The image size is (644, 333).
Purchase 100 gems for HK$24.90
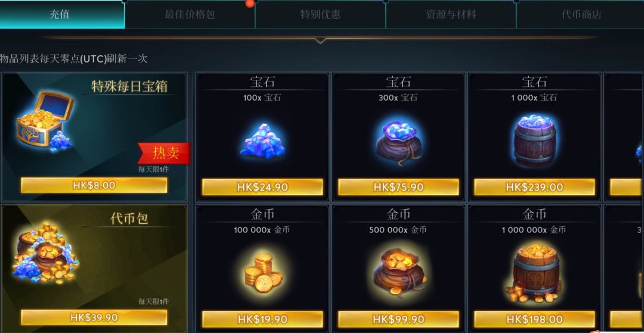click(262, 187)
